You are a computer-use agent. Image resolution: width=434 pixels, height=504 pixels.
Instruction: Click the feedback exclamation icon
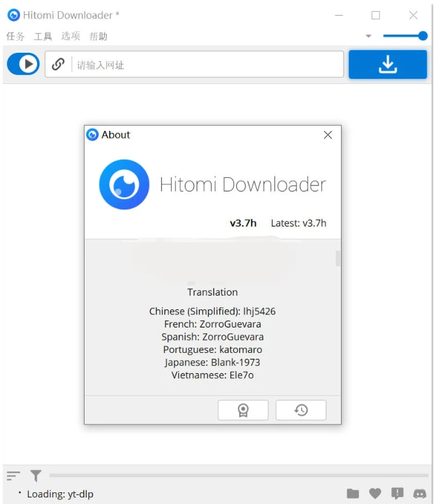pyautogui.click(x=398, y=494)
